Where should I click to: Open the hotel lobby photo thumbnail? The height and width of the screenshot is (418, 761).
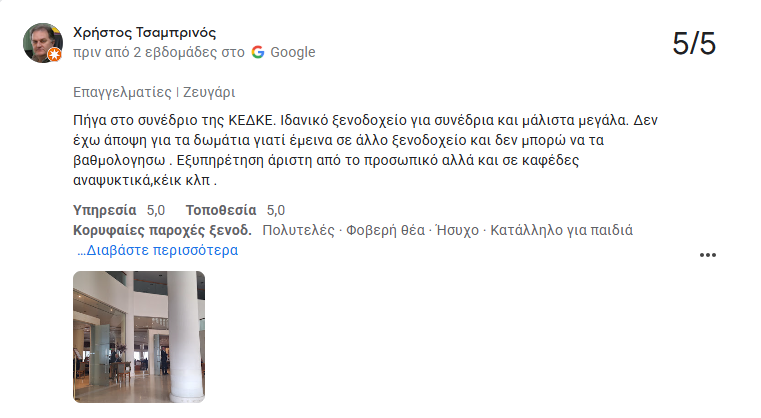tap(139, 337)
